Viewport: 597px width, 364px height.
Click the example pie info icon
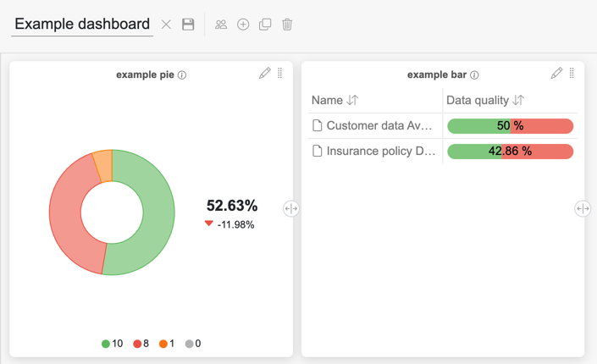click(x=182, y=75)
